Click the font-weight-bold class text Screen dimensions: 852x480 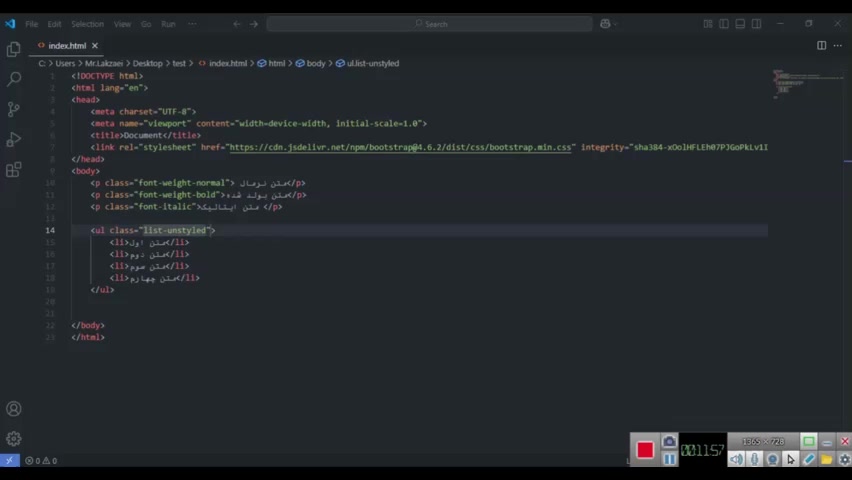177,195
